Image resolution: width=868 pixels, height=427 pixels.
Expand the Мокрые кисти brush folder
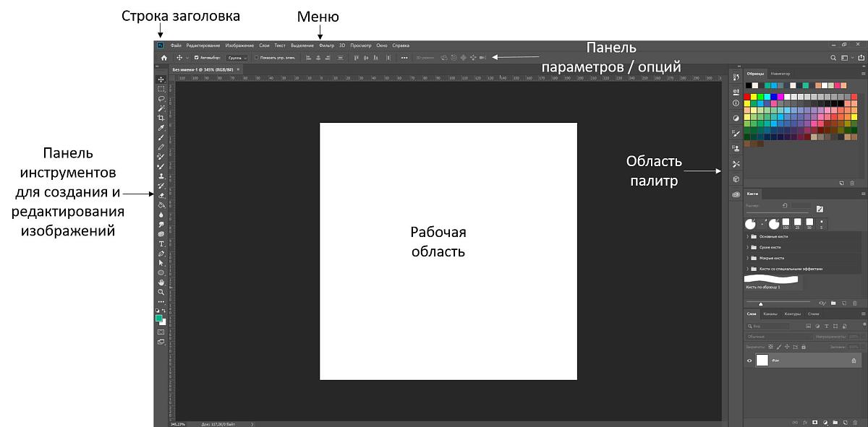pos(747,258)
